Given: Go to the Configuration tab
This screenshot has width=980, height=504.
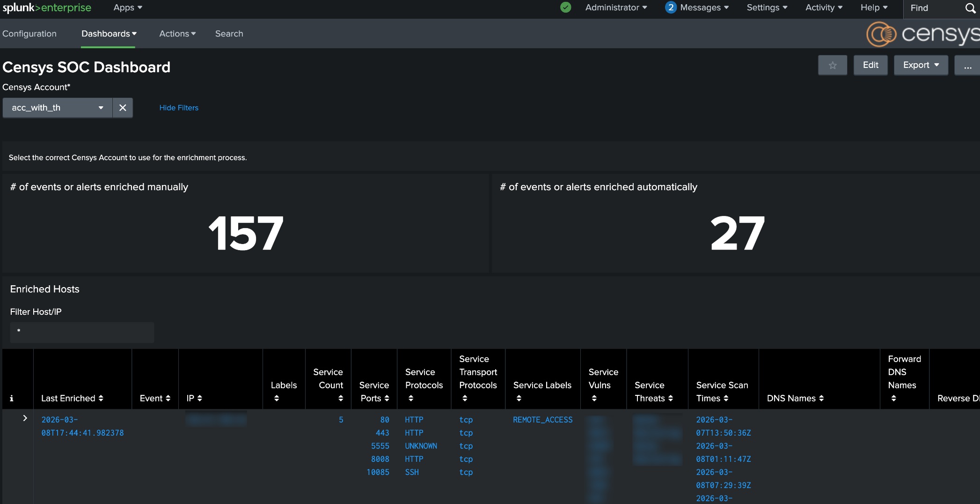Looking at the screenshot, I should point(29,34).
